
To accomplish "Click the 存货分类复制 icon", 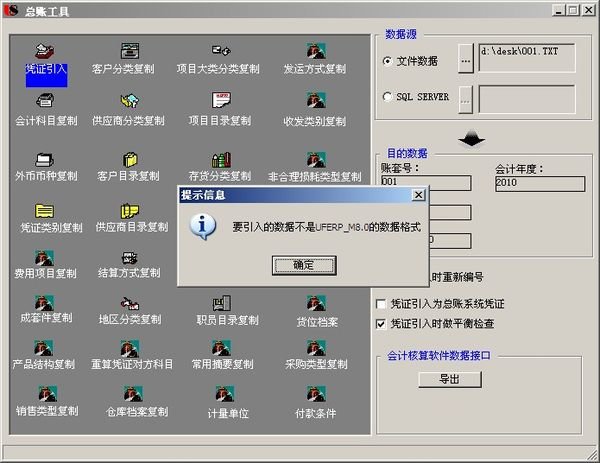I will point(221,160).
